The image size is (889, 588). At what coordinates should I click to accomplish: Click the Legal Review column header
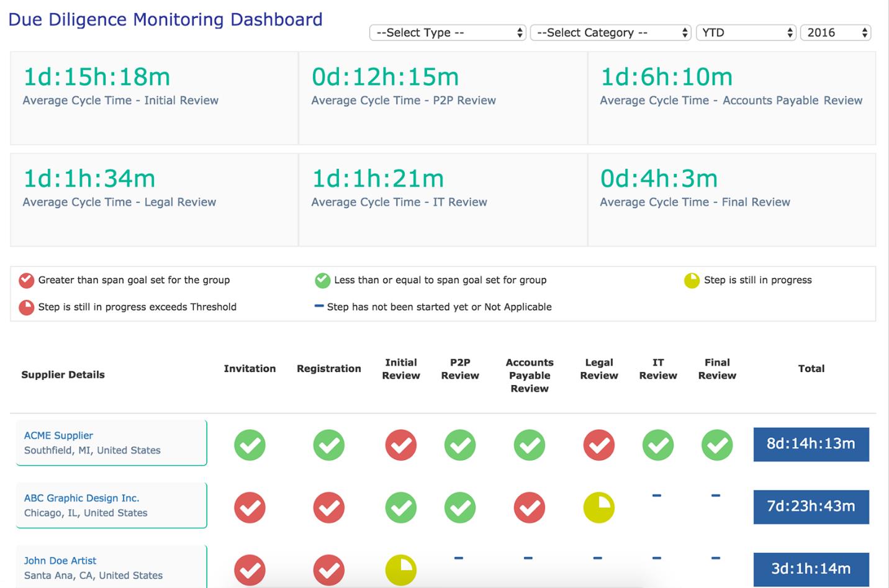point(599,369)
